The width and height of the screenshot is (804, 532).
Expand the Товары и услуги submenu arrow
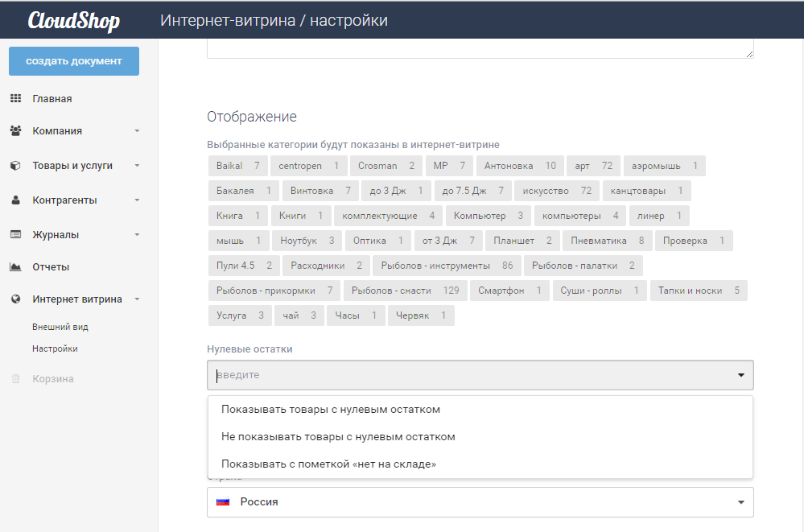137,166
